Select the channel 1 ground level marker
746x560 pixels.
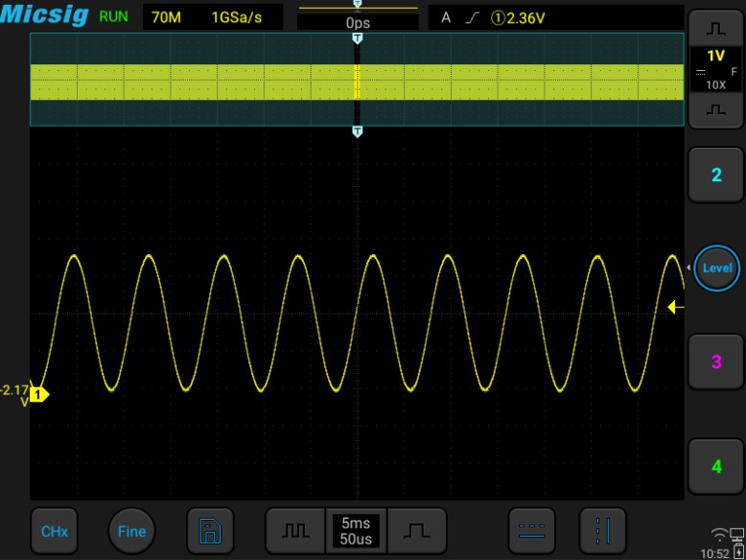click(39, 393)
